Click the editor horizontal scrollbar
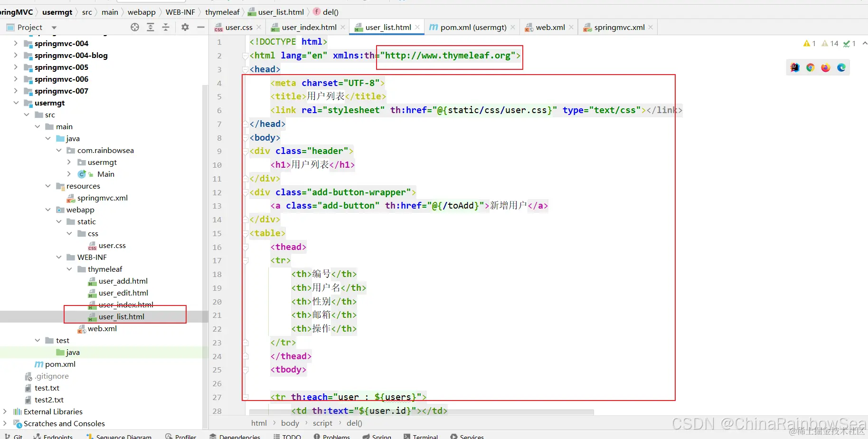 click(x=422, y=412)
